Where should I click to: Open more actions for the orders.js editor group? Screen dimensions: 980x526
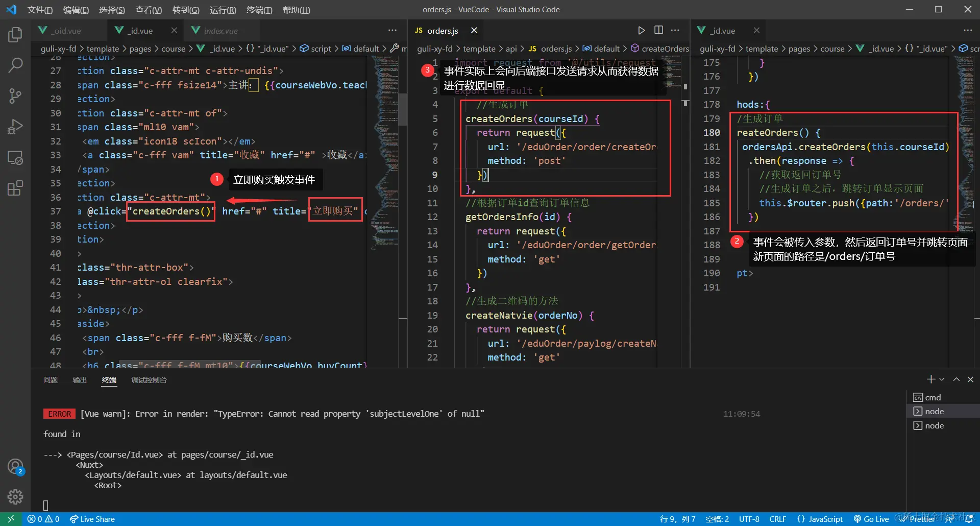[x=675, y=31]
